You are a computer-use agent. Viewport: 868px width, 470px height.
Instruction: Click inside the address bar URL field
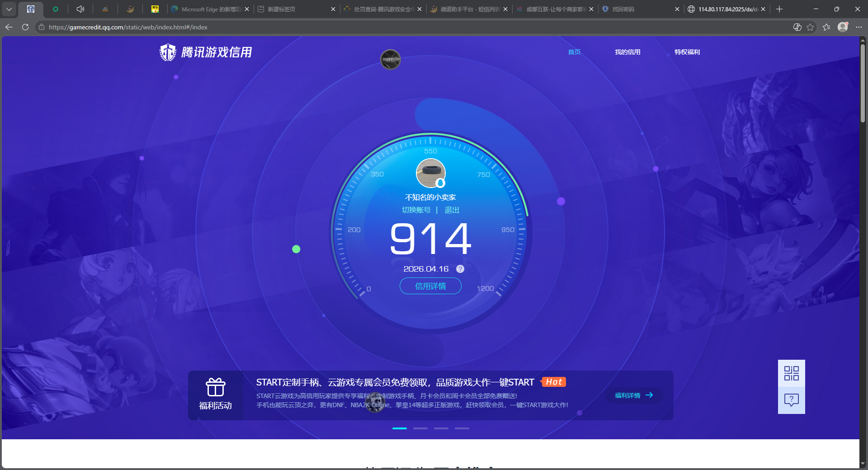(x=181, y=27)
